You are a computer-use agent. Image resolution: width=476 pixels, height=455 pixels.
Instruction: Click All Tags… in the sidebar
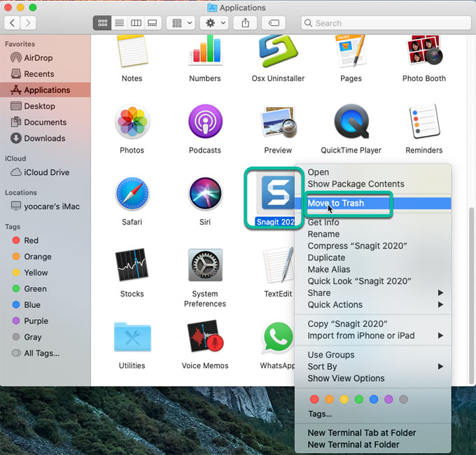pyautogui.click(x=45, y=353)
